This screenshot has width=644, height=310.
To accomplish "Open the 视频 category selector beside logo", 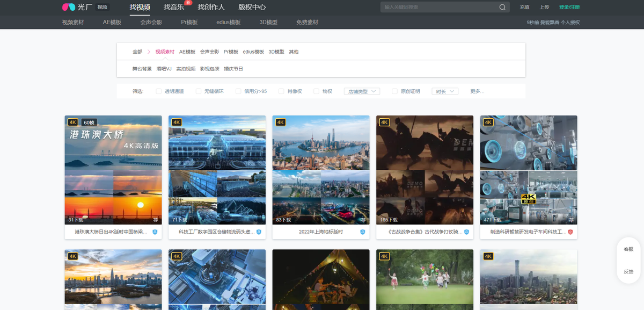I will click(102, 7).
